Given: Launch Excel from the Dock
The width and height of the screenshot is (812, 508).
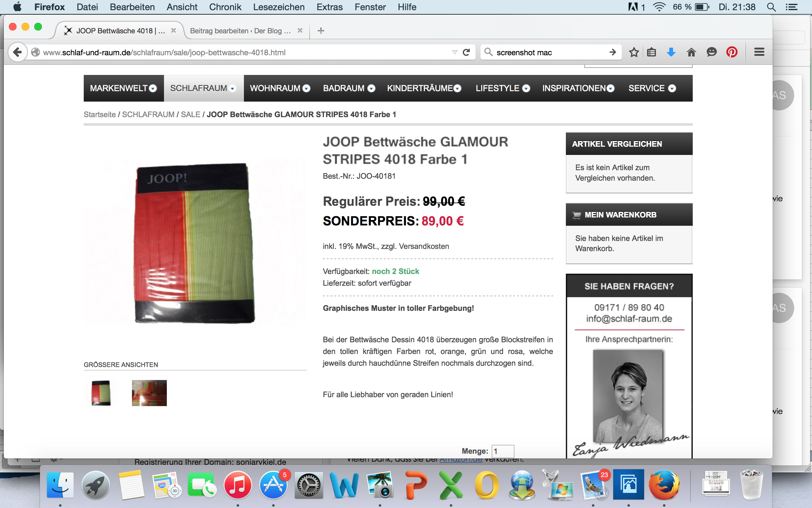Looking at the screenshot, I should [x=451, y=485].
